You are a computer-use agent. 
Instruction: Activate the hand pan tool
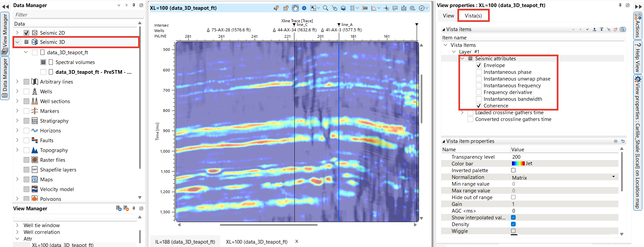point(295,8)
